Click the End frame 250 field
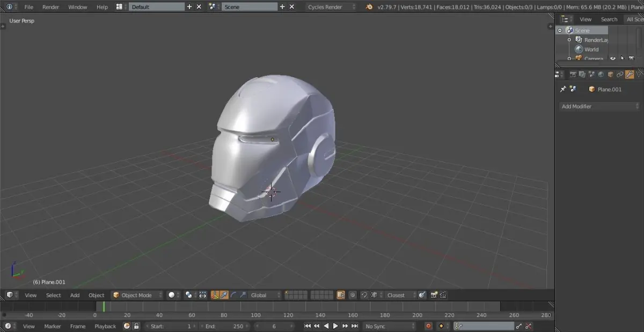This screenshot has height=332, width=644. point(224,326)
